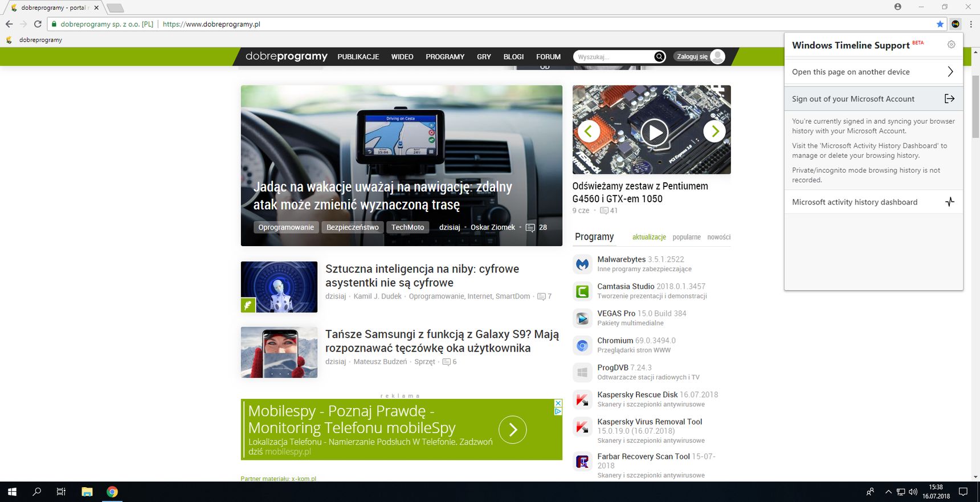
Task: Click the Oprogramowanie tag
Action: pos(286,227)
